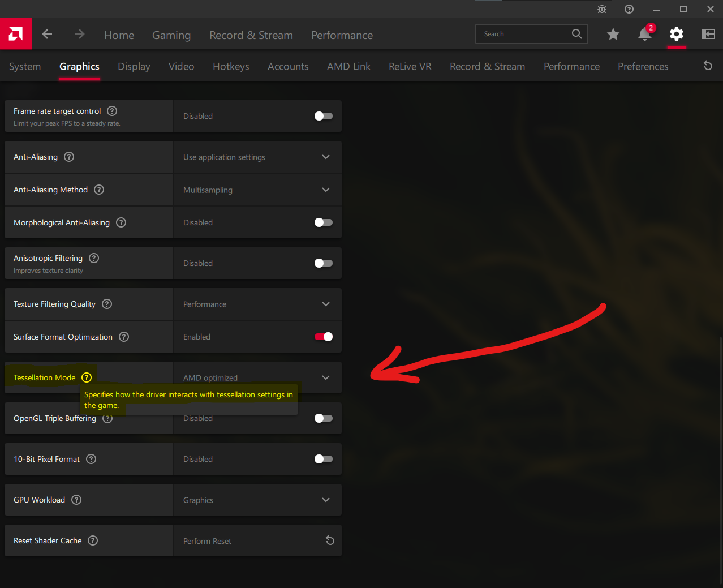Screen dimensions: 723x588
Task: Click 'Improves texture clarity' description text
Action: click(48, 271)
